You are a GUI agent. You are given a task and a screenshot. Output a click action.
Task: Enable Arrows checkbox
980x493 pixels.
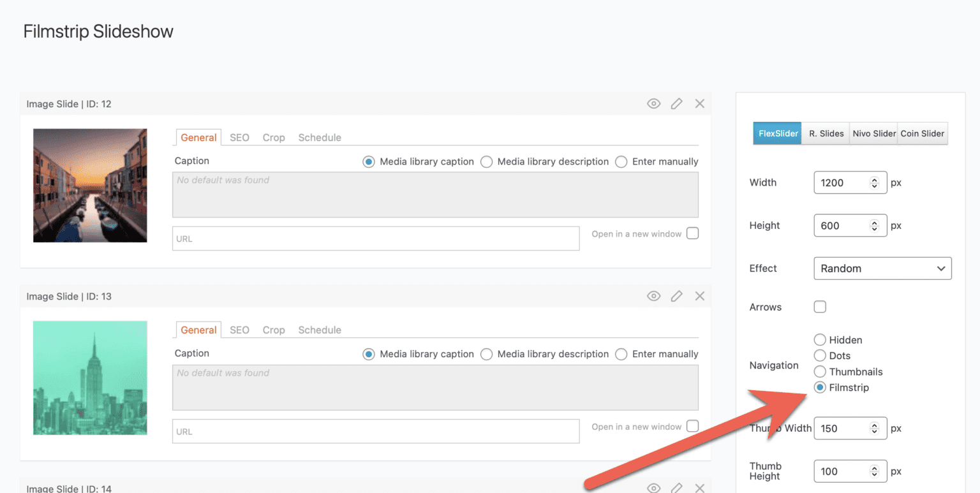819,307
